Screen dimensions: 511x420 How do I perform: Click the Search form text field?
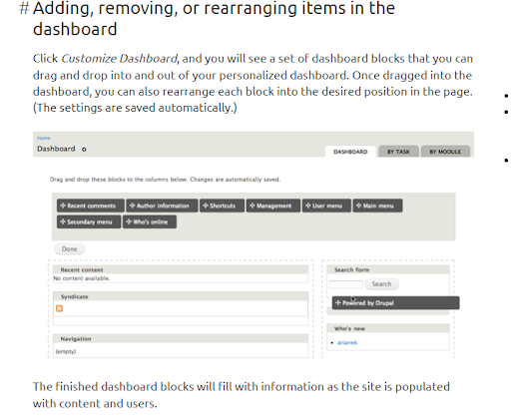pyautogui.click(x=346, y=284)
